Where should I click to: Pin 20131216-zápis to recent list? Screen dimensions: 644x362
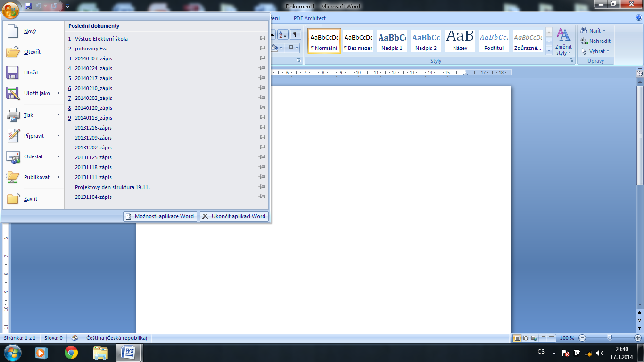pyautogui.click(x=262, y=127)
